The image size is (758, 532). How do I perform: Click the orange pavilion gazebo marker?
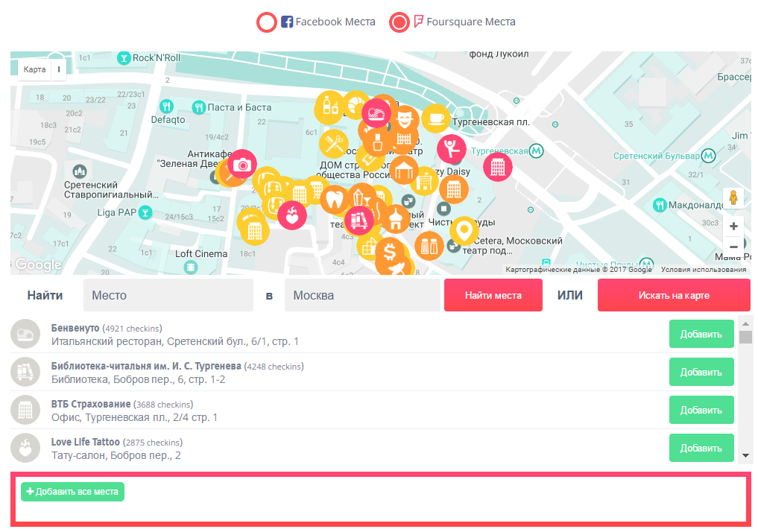[404, 170]
